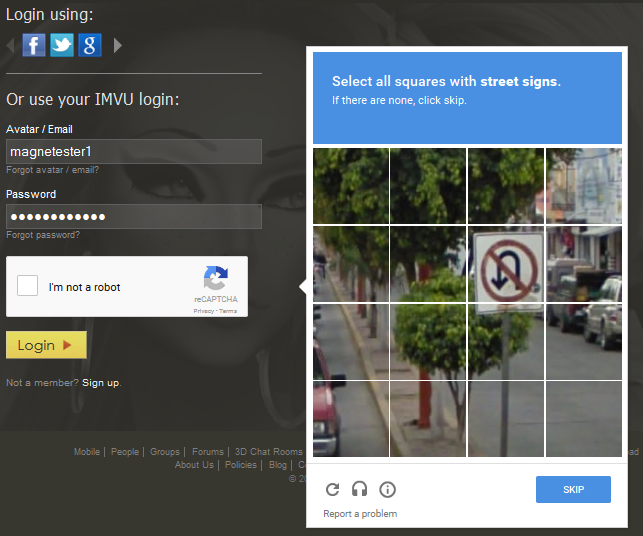
Task: Reload the captcha with the refresh icon
Action: 333,489
